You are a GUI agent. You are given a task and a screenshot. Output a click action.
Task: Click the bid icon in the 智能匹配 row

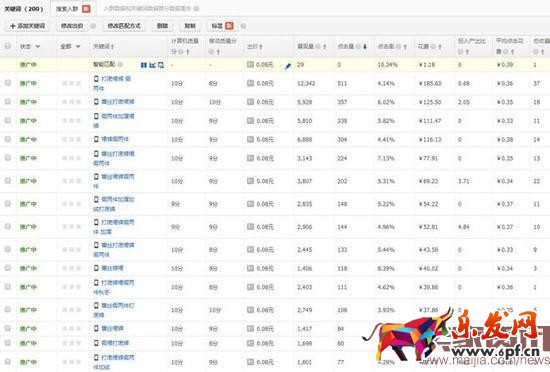250,65
